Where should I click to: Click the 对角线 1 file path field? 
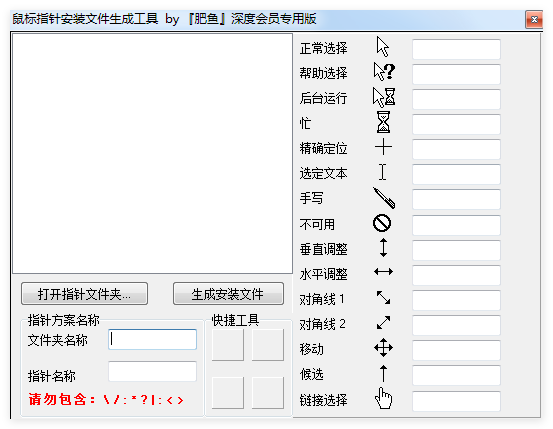[x=456, y=300]
